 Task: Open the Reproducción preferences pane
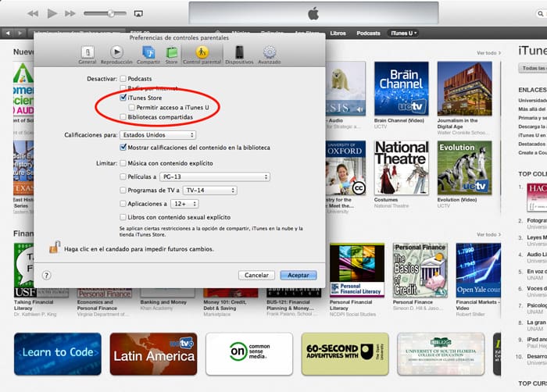pos(116,55)
